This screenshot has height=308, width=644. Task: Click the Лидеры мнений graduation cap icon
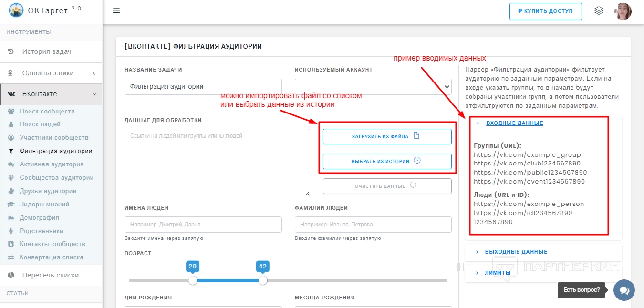coord(11,205)
